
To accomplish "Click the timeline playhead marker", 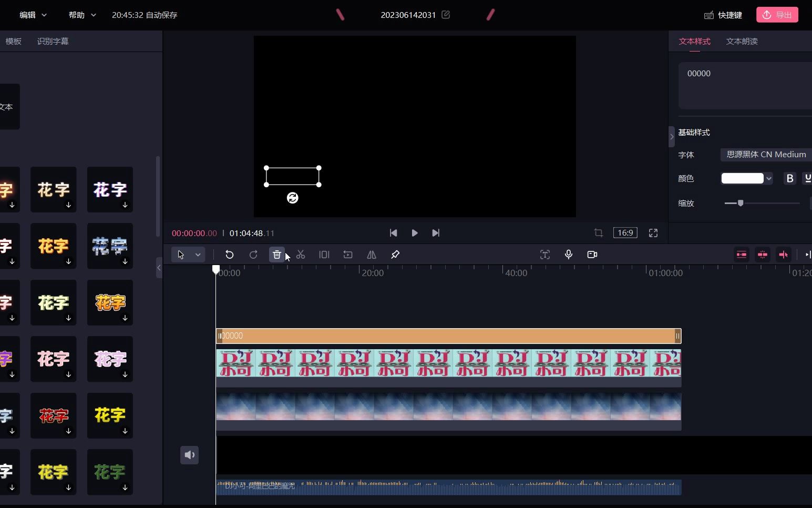I will point(216,269).
